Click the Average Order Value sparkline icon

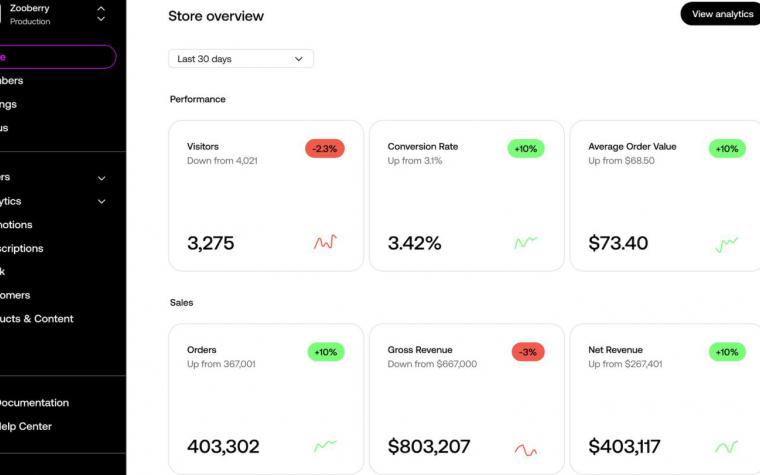pos(727,244)
